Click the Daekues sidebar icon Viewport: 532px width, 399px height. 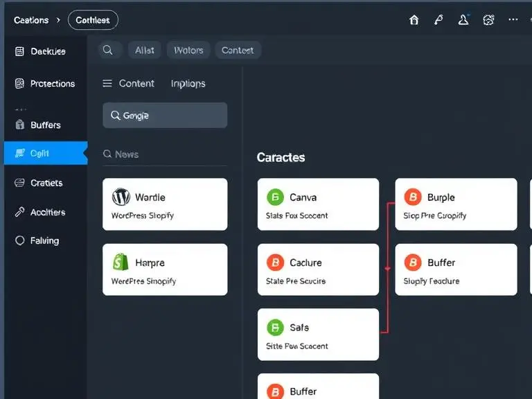pos(19,51)
